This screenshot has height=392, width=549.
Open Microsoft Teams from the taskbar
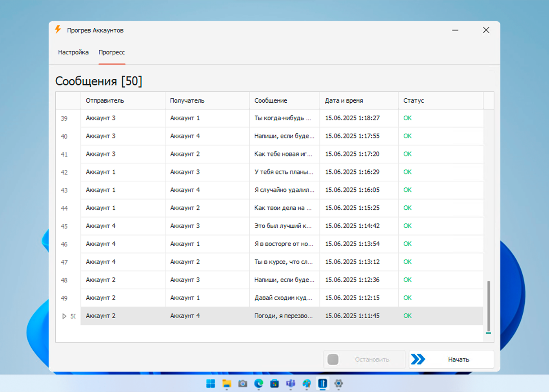[291, 383]
